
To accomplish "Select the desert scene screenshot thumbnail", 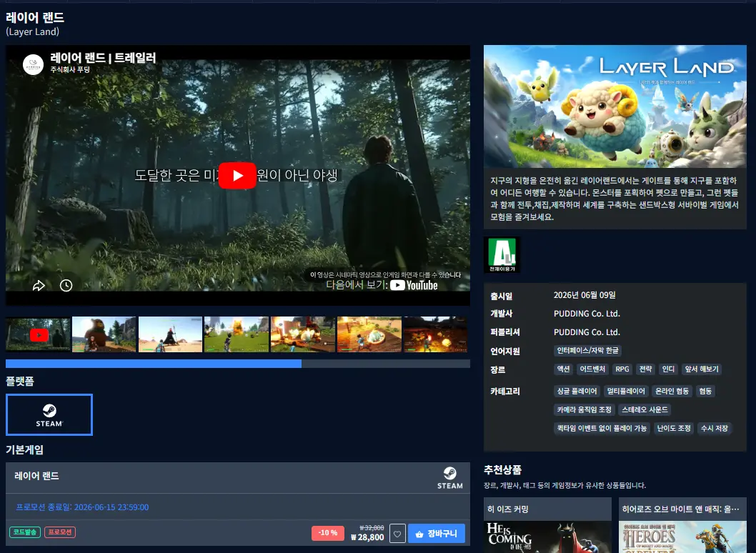I will [x=170, y=334].
